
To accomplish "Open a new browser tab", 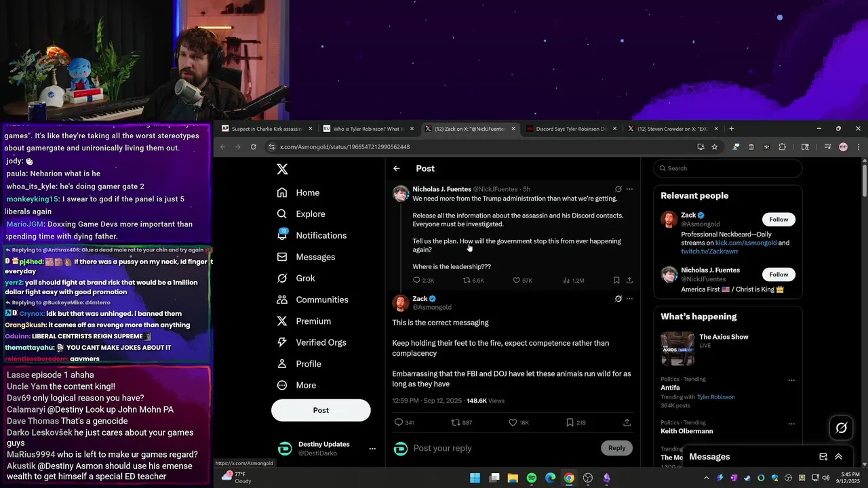I will pyautogui.click(x=731, y=129).
